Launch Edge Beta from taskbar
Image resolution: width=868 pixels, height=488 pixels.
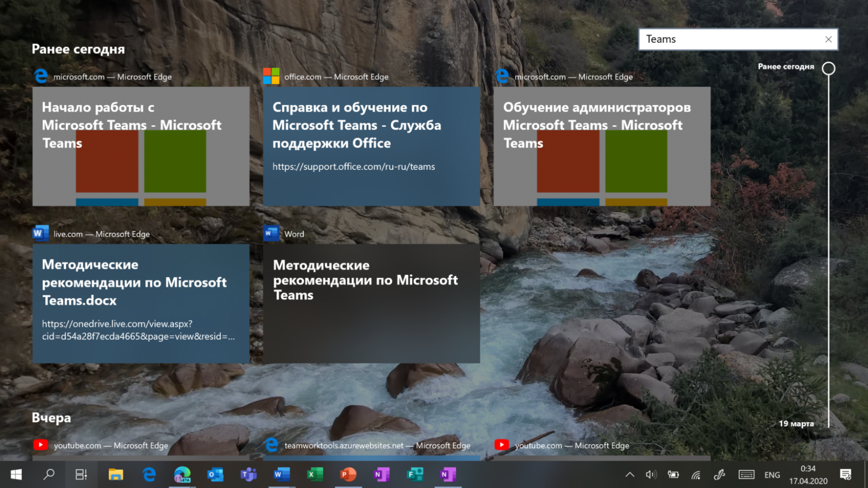[183, 475]
